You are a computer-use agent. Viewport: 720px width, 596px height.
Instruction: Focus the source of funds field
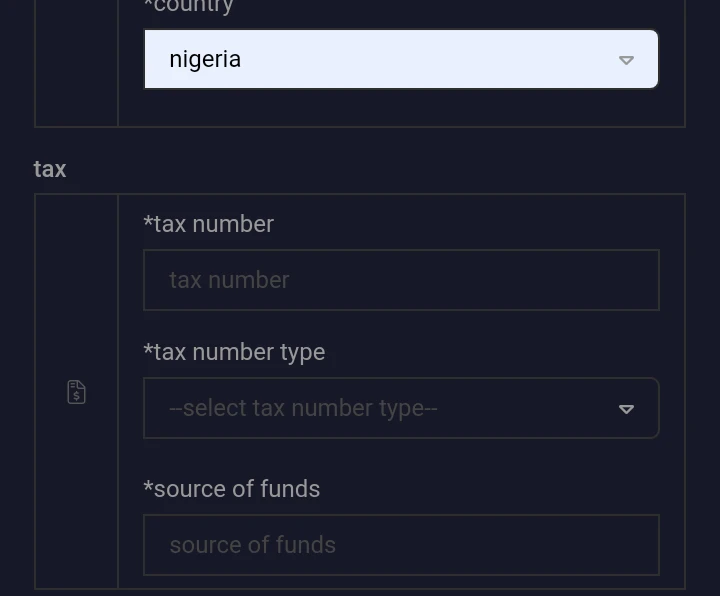(401, 545)
